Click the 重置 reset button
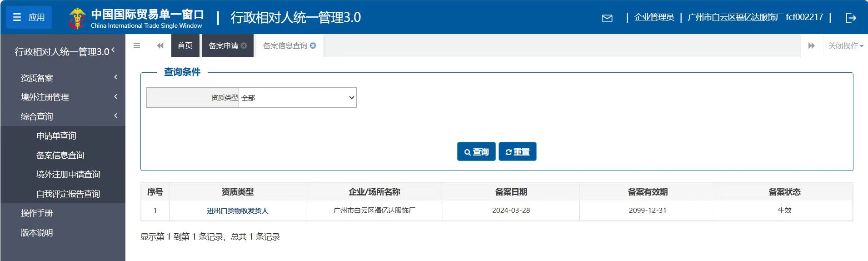The image size is (868, 261). 517,151
